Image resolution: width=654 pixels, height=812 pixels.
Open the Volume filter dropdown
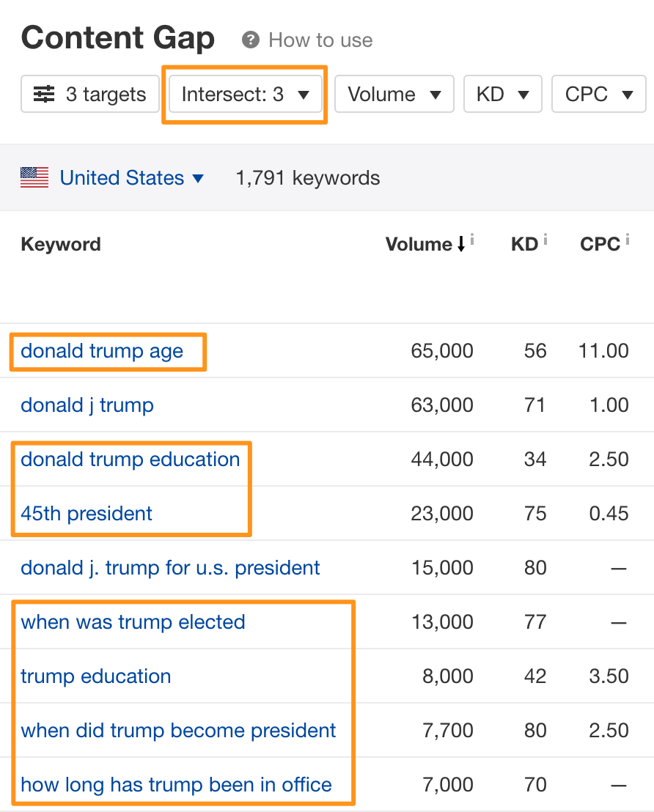(x=394, y=94)
